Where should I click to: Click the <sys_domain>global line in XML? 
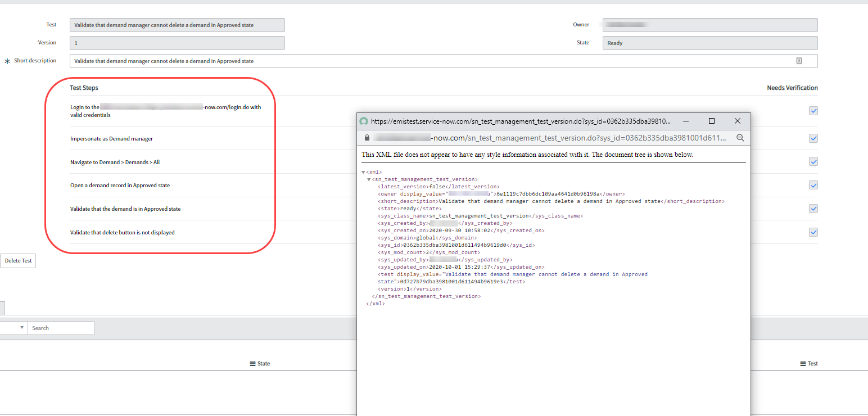(x=427, y=238)
